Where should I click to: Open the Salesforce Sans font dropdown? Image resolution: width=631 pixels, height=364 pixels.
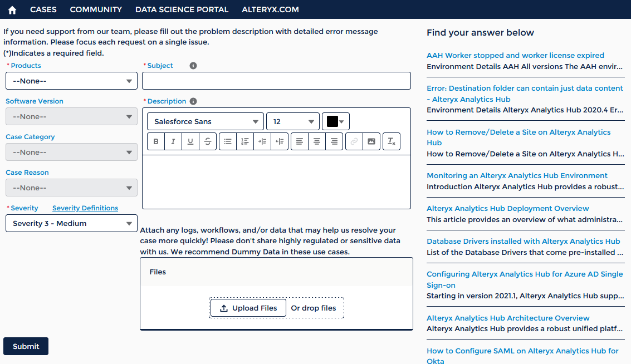click(206, 121)
